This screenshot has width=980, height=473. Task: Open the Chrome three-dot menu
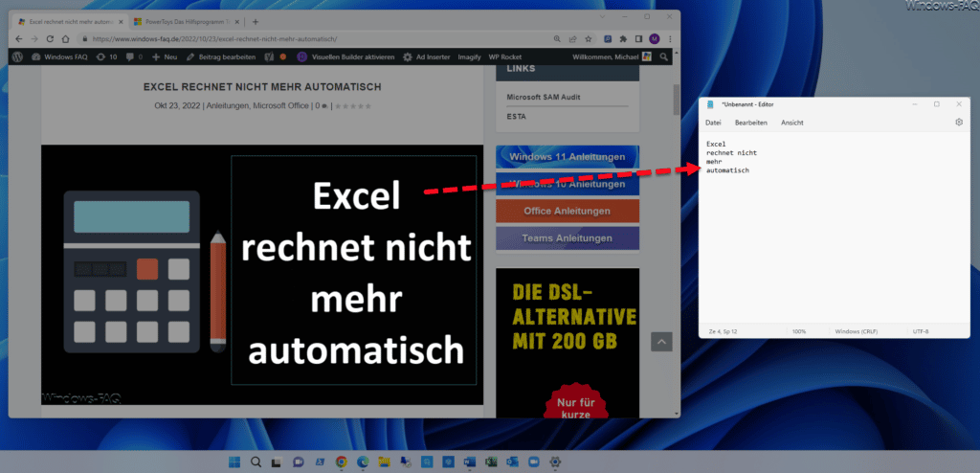(x=670, y=39)
